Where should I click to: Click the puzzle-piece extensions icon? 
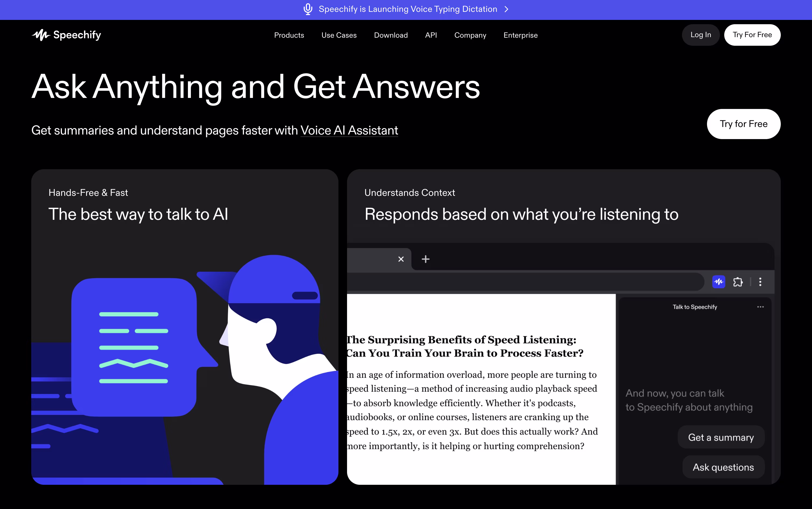pyautogui.click(x=738, y=282)
